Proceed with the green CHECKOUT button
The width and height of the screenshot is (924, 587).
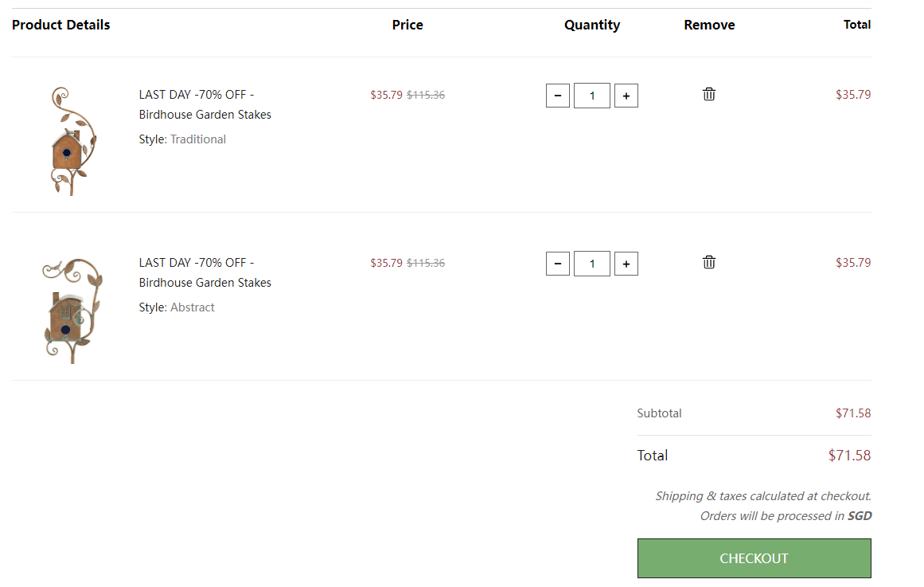point(754,558)
